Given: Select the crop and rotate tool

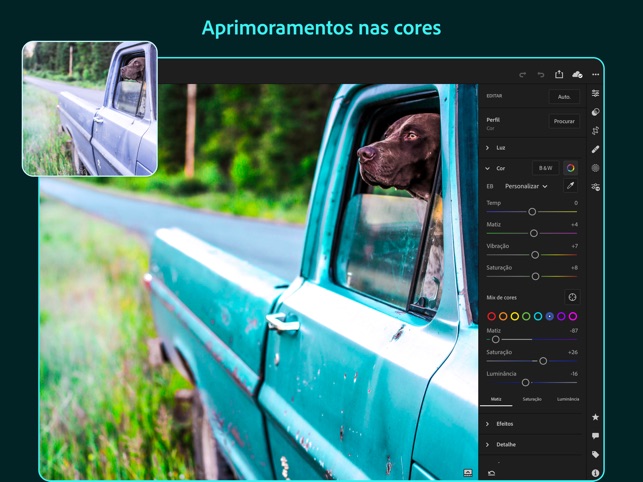Looking at the screenshot, I should pyautogui.click(x=595, y=130).
